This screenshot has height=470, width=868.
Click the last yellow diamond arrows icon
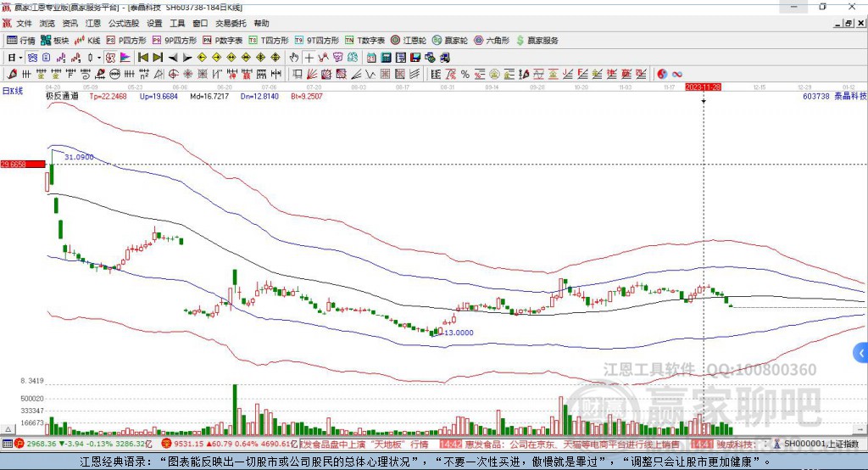coord(275,58)
